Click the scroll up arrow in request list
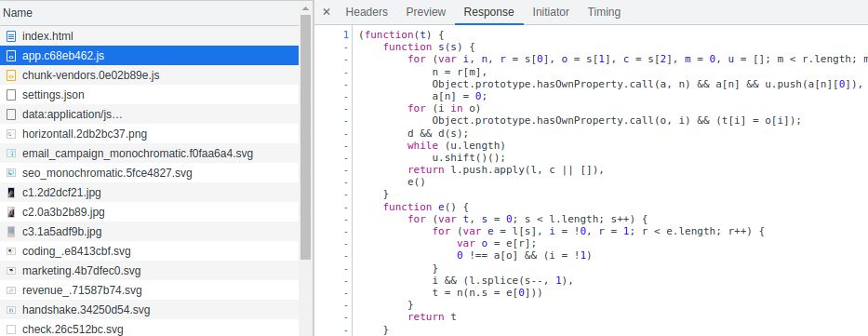Viewport: 868px width, 336px height. pyautogui.click(x=305, y=7)
